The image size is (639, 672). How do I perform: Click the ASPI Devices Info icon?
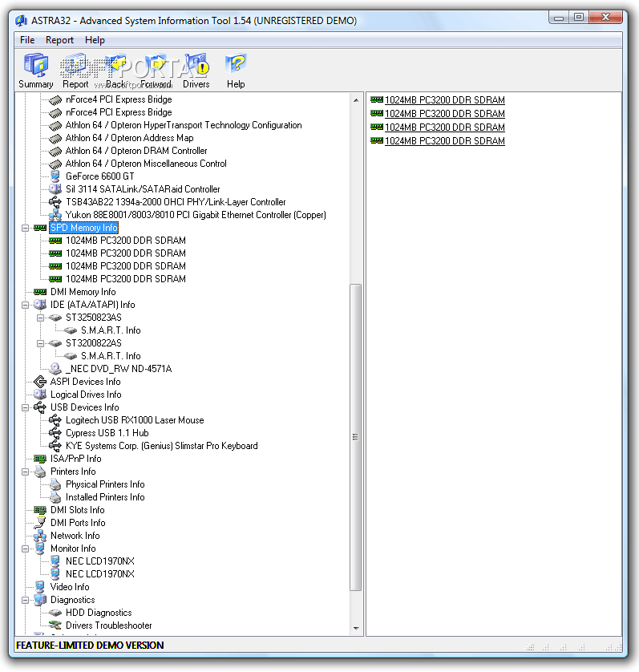click(40, 382)
